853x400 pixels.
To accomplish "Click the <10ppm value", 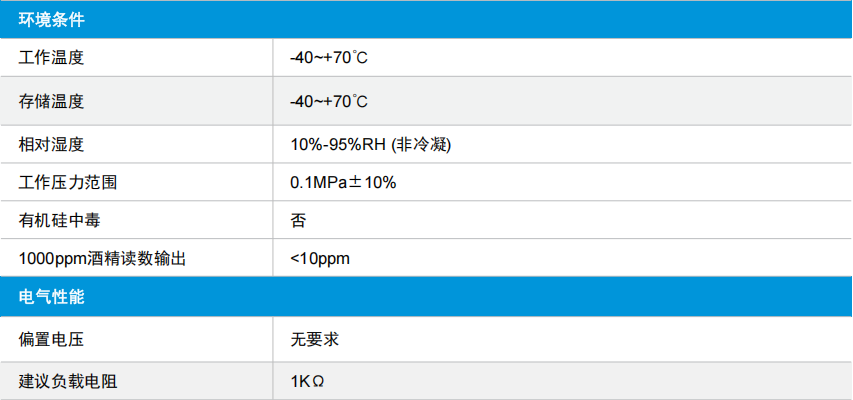I will click(320, 259).
